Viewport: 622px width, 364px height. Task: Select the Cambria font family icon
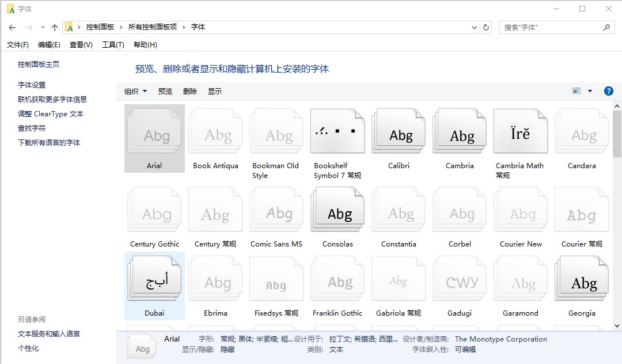coord(460,132)
